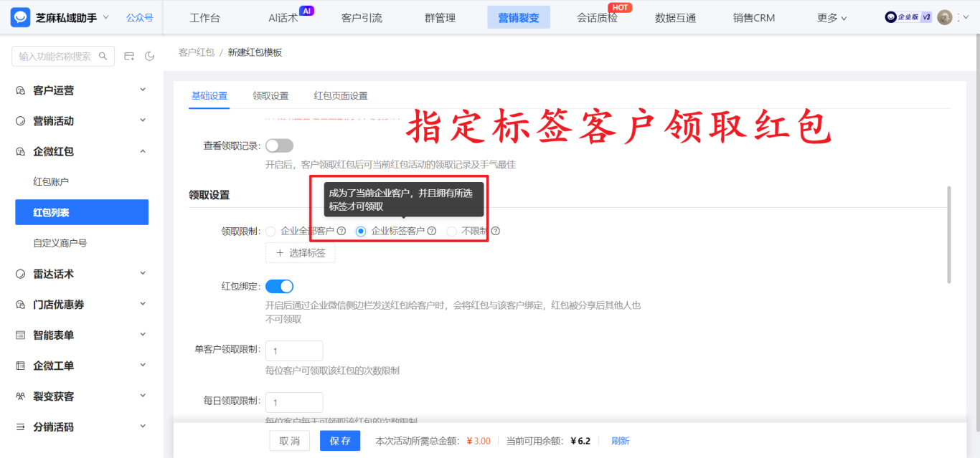Open 红包账户 in sidebar
The height and width of the screenshot is (458, 980).
click(51, 182)
